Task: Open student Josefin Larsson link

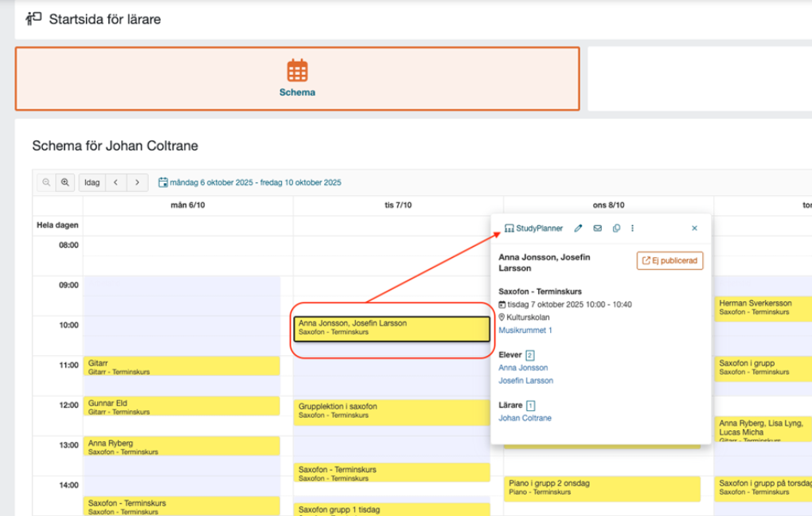Action: click(x=525, y=381)
